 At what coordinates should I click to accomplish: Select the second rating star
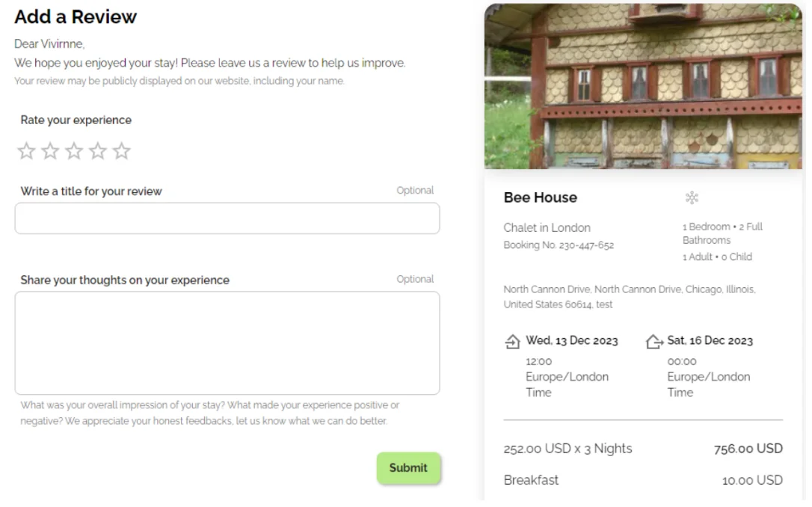[x=50, y=152]
